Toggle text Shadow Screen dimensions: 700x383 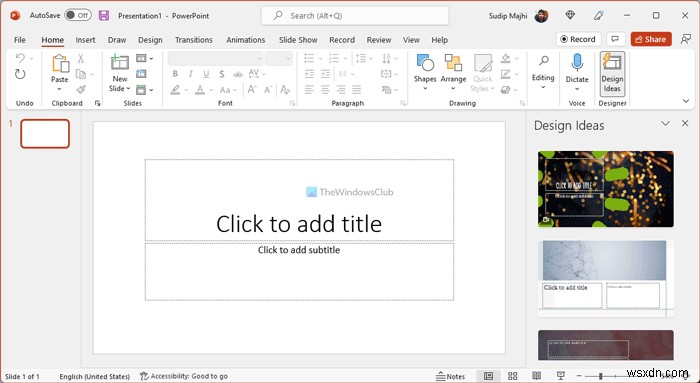222,74
